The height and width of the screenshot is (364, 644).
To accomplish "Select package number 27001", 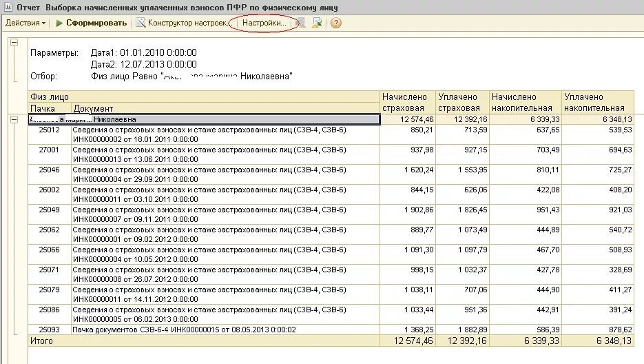I will click(x=50, y=150).
